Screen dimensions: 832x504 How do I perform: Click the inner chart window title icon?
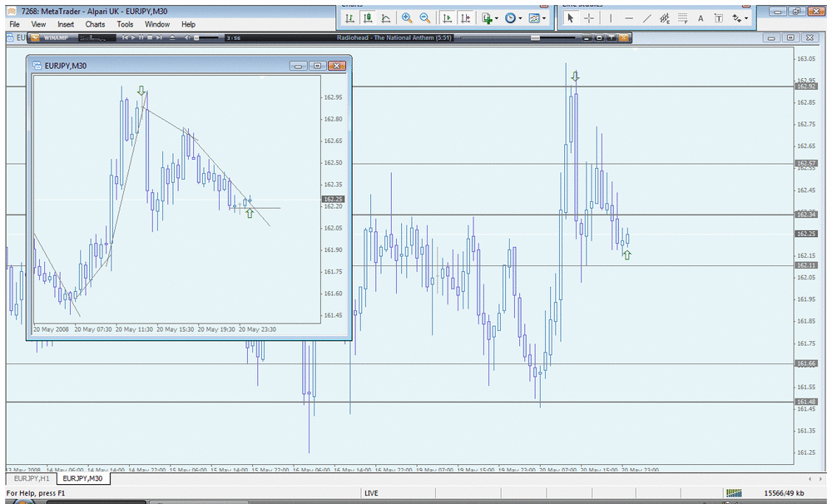[x=37, y=66]
